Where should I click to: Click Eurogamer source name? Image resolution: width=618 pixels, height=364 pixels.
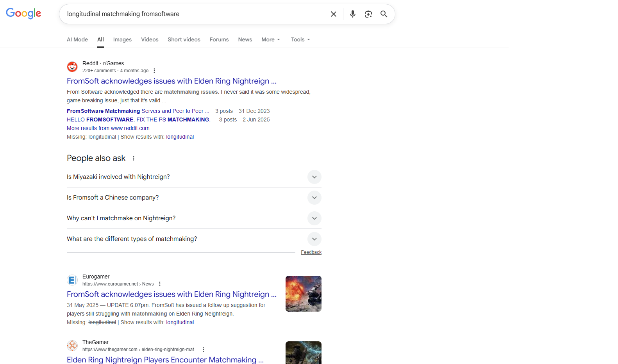[x=96, y=277]
